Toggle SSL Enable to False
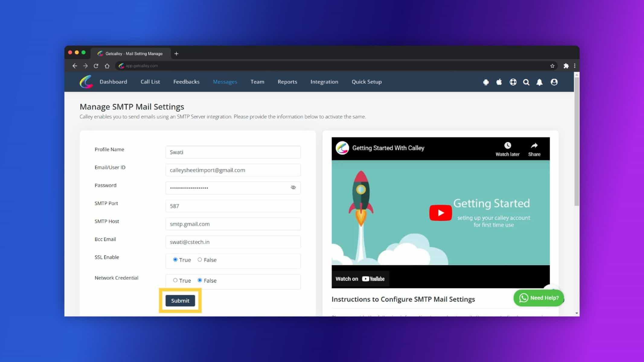 [x=200, y=259]
